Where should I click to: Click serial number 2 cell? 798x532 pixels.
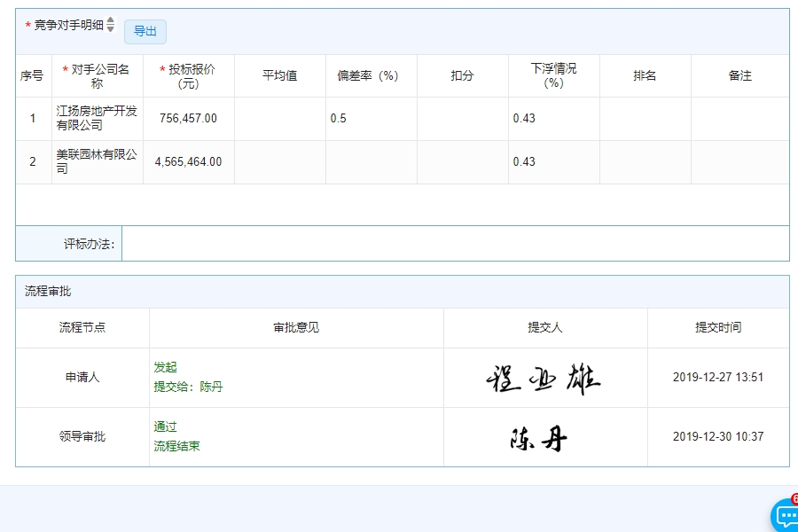point(33,161)
